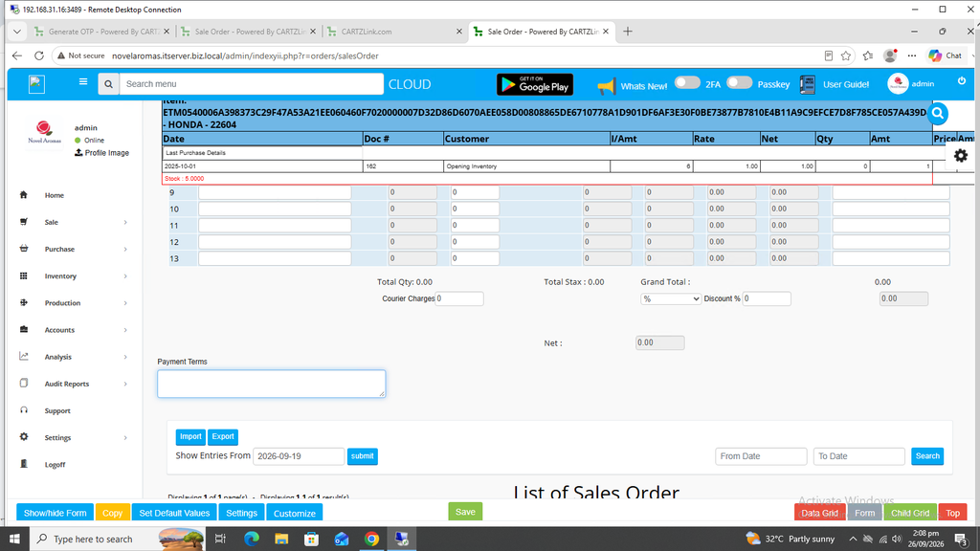Image resolution: width=980 pixels, height=551 pixels.
Task: Open Microsoft Edge from the taskbar
Action: [x=252, y=539]
